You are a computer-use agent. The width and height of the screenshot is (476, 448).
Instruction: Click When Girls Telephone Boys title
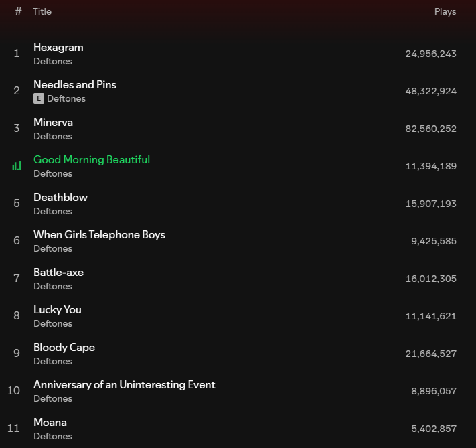99,235
